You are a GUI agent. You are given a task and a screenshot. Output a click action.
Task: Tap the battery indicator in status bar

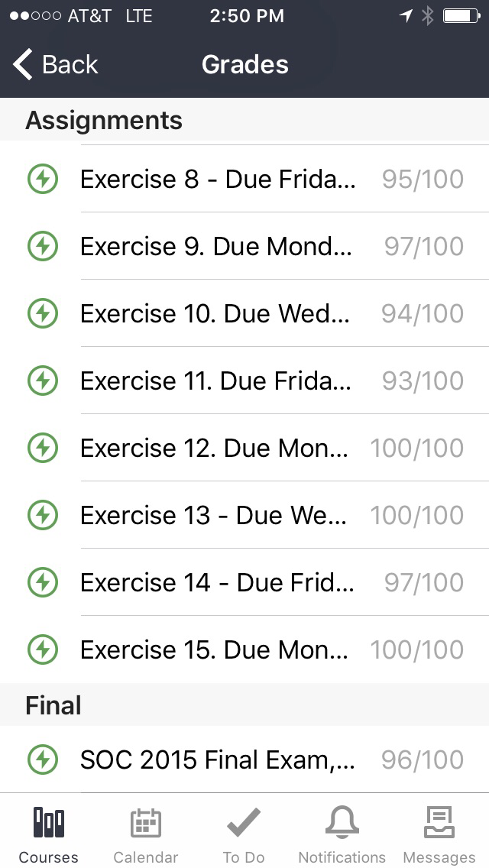pyautogui.click(x=461, y=16)
